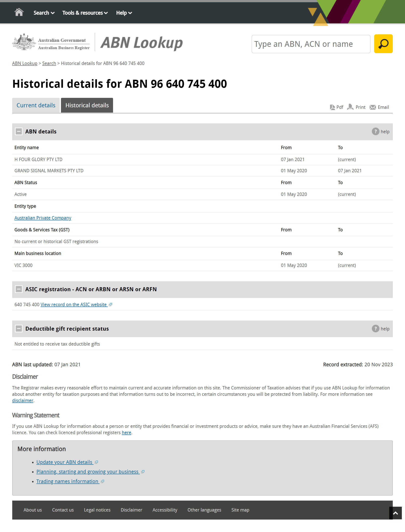Open Search breadcrumb link
Image resolution: width=405 pixels, height=532 pixels.
pos(49,63)
